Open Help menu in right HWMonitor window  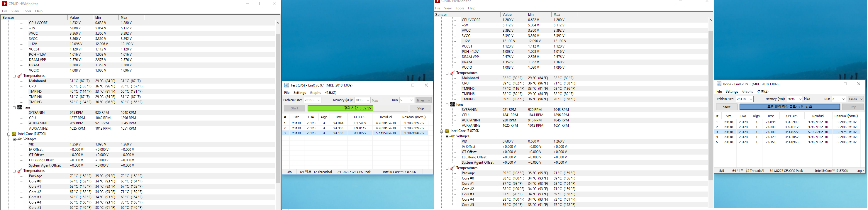(472, 8)
